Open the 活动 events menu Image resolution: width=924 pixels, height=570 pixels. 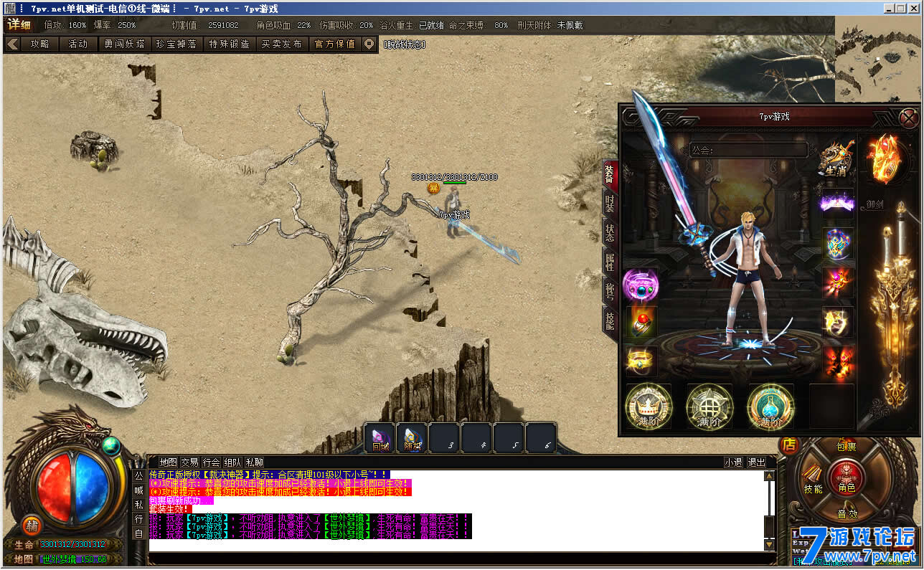click(77, 44)
